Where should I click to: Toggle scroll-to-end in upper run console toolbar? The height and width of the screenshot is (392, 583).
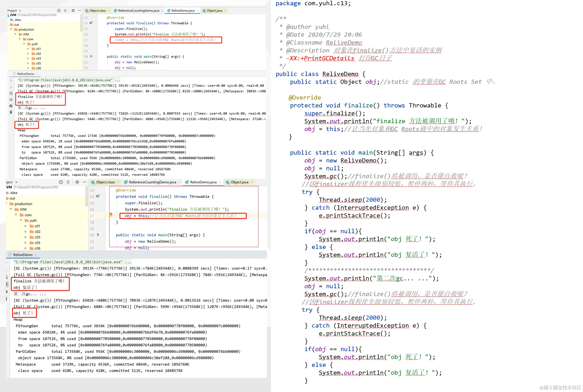[x=11, y=100]
